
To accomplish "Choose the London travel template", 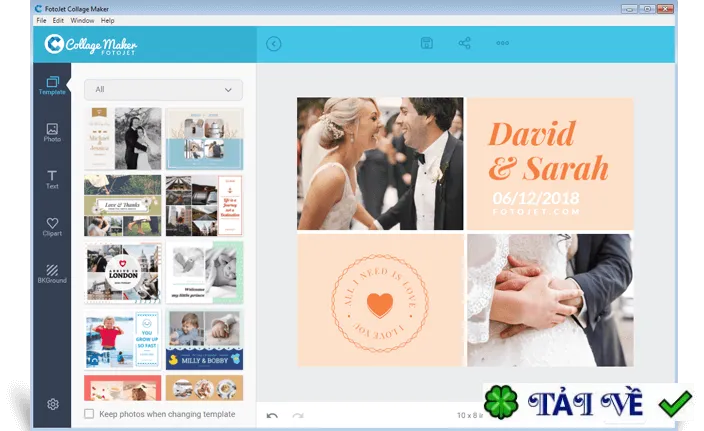I will click(x=123, y=273).
